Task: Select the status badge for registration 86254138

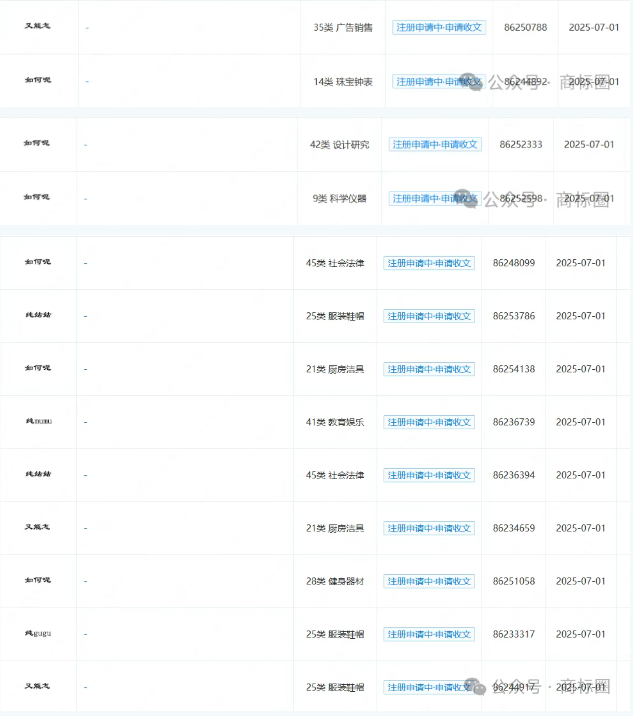Action: [428, 369]
